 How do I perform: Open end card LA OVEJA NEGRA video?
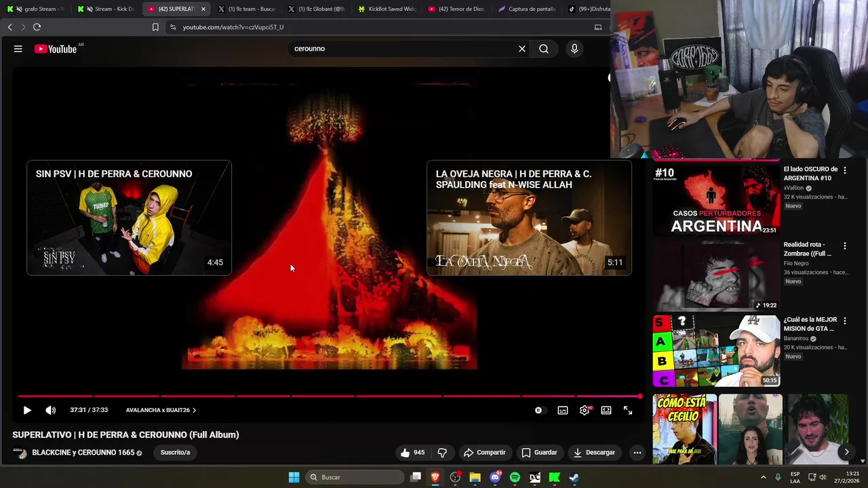click(529, 218)
